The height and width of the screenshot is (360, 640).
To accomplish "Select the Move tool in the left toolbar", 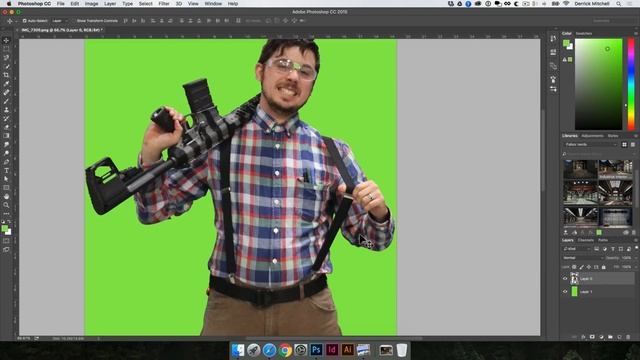I will (x=6, y=40).
